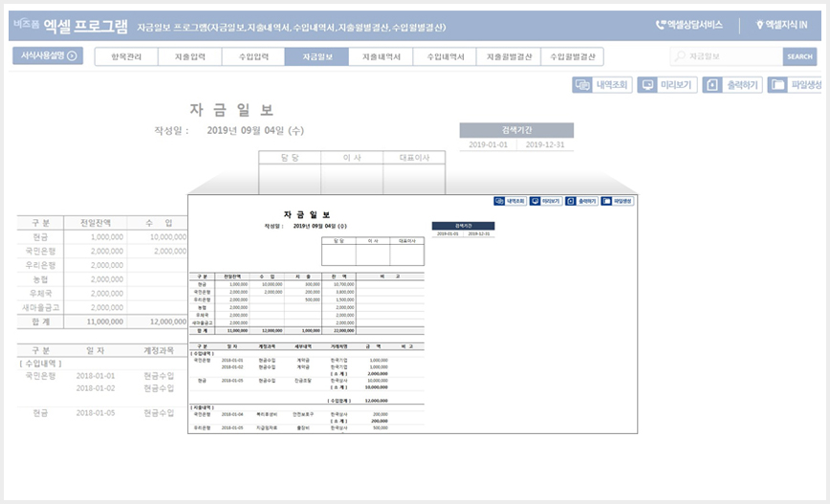830x504 pixels.
Task: Click the enlarged 자금일보 preview thumbnail
Action: (x=413, y=314)
